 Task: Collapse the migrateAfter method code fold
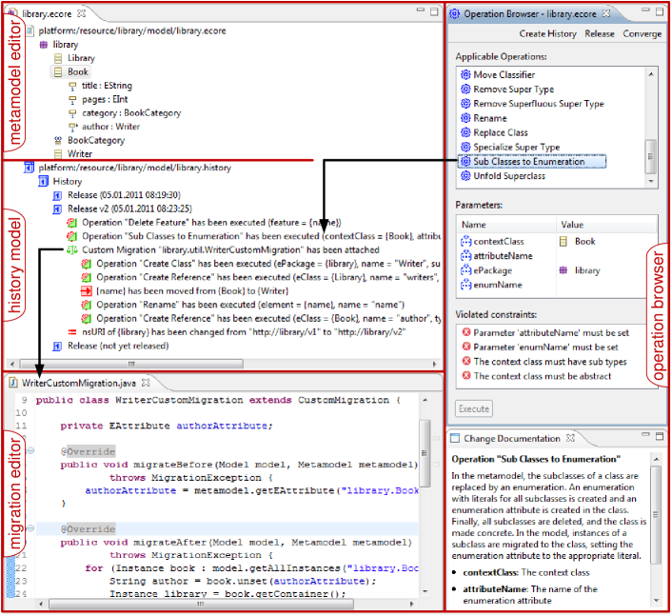coord(30,528)
